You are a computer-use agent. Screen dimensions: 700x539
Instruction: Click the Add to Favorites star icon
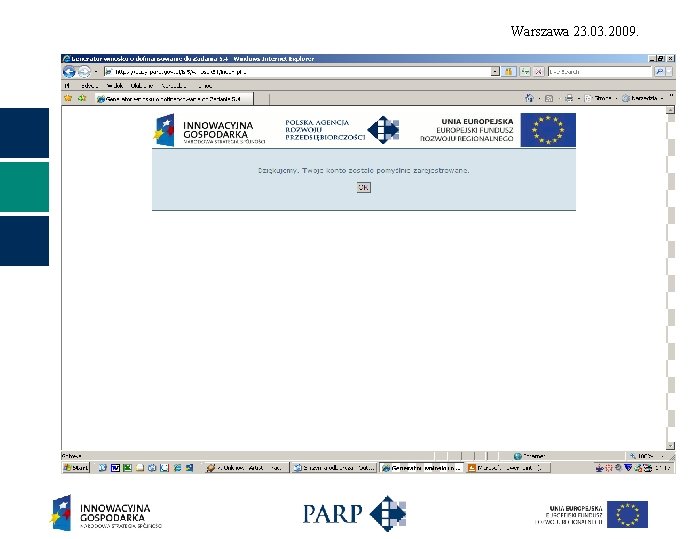pyautogui.click(x=82, y=98)
